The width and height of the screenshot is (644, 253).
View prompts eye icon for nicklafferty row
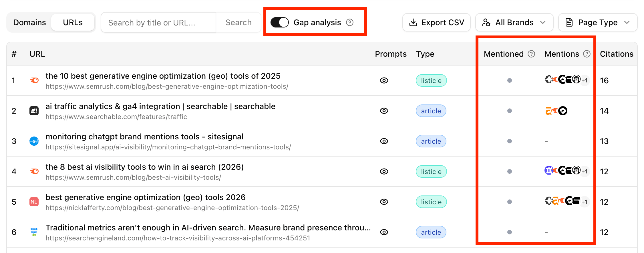384,202
